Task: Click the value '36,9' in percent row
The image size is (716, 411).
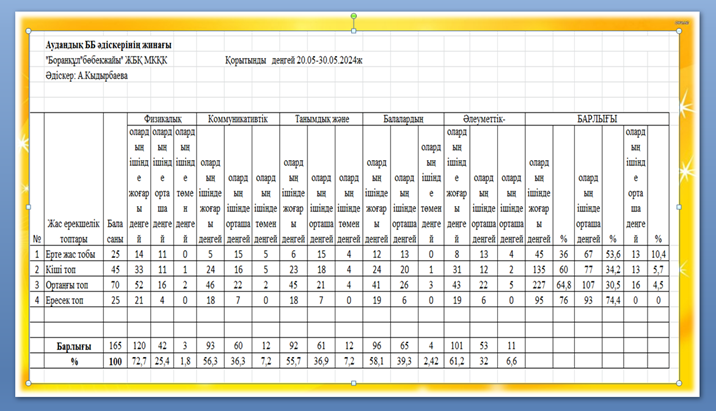Action: 321,361
